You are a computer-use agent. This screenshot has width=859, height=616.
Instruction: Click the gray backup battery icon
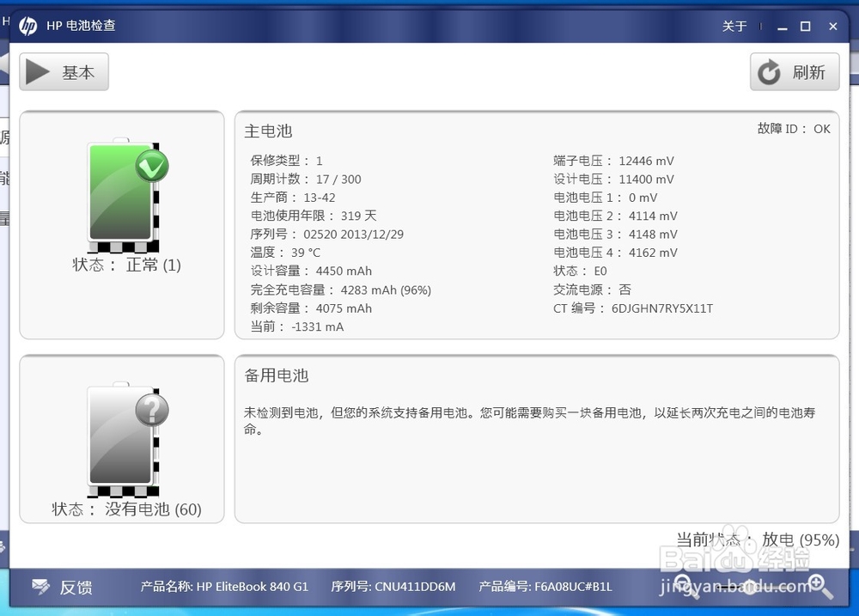click(125, 440)
